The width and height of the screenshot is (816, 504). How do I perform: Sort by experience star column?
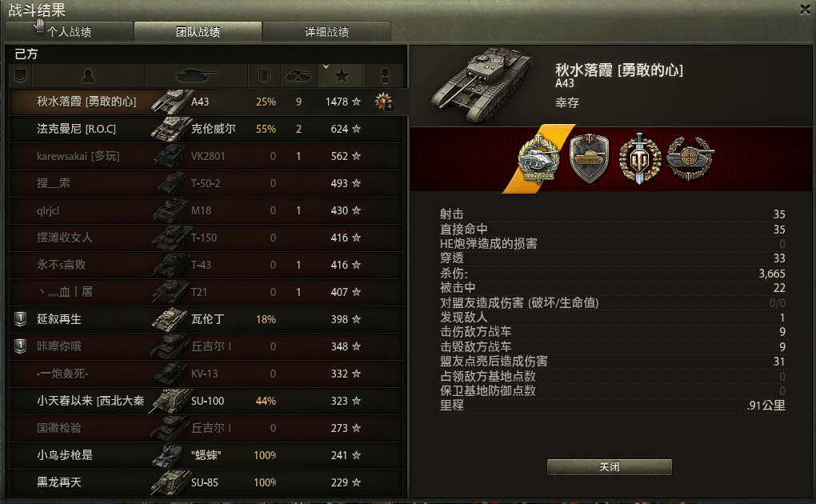coord(342,76)
